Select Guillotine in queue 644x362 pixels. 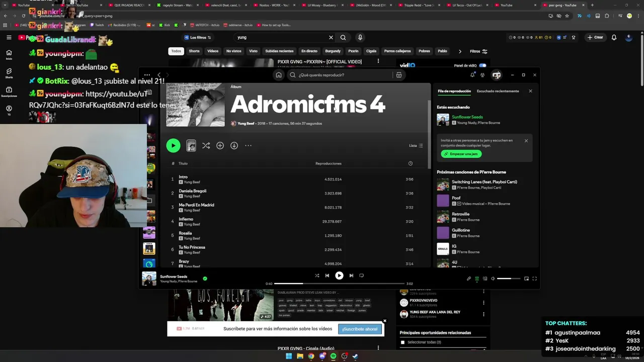click(x=485, y=233)
